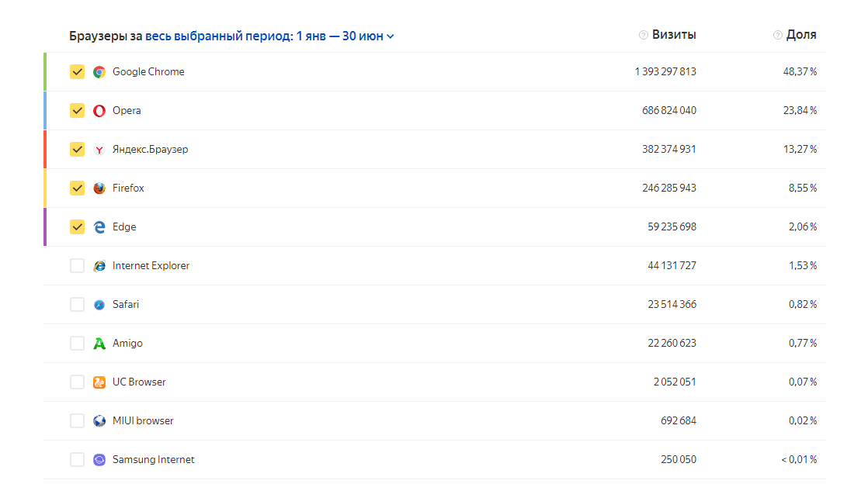Click the Google Chrome browser icon
This screenshot has height=484, width=868.
tap(99, 72)
